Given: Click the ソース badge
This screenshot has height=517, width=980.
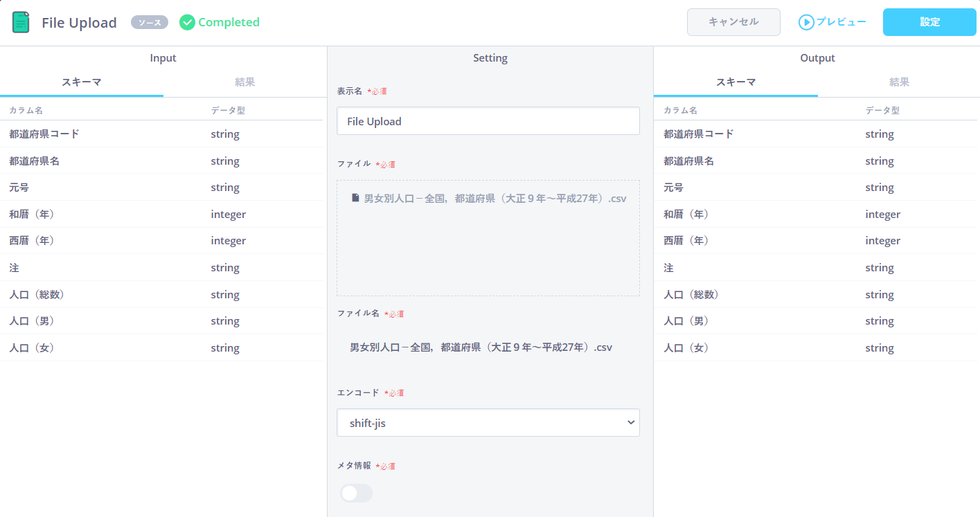Looking at the screenshot, I should 150,23.
